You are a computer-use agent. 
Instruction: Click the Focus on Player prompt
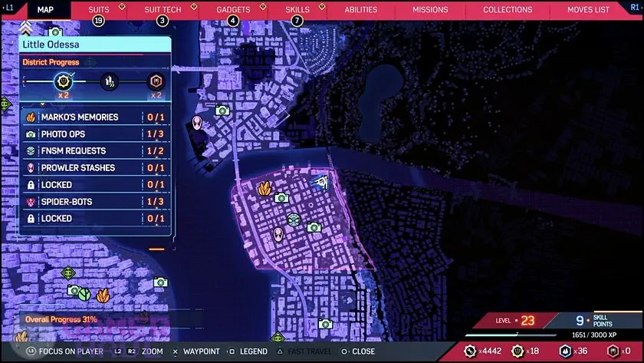pos(65,351)
